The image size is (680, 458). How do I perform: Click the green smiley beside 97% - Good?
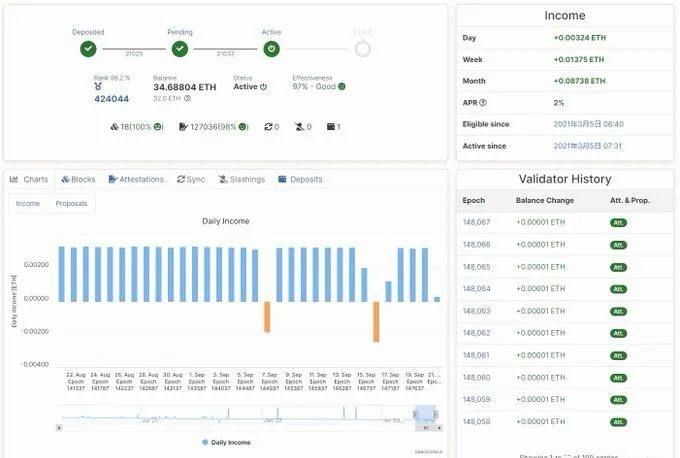tap(342, 86)
